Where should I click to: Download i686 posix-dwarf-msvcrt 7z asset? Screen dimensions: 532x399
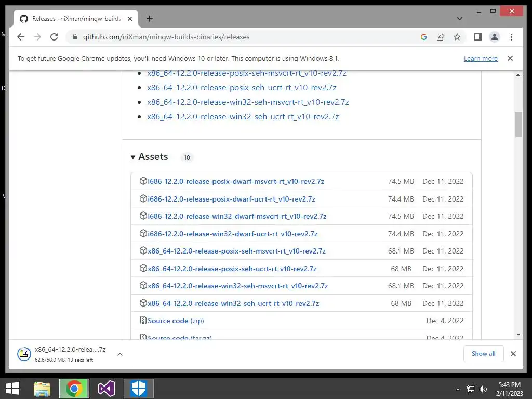click(x=236, y=181)
